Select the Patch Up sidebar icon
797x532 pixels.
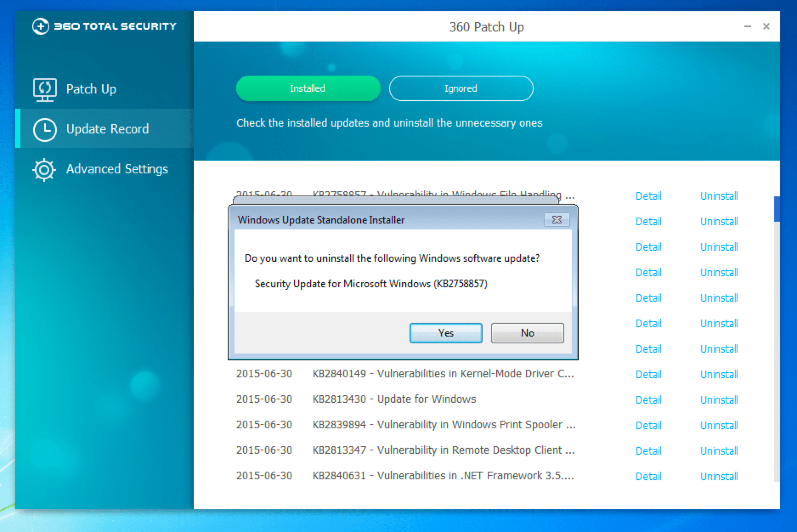point(45,89)
